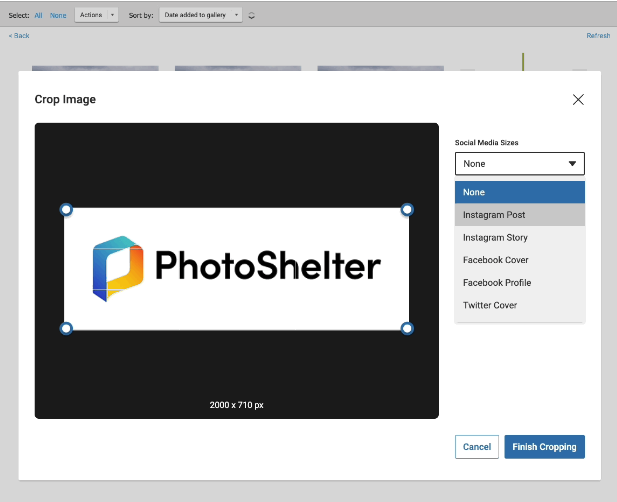This screenshot has height=502, width=617.
Task: Click Finish Cropping button
Action: (x=545, y=447)
